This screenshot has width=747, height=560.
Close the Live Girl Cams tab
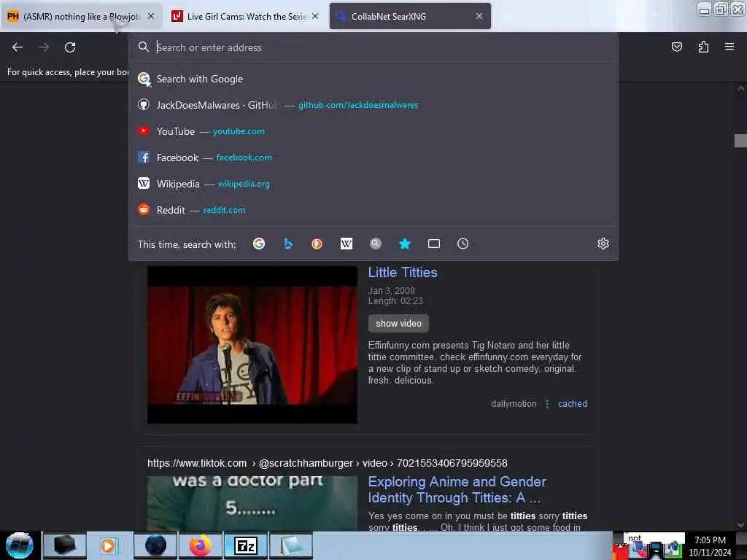315,16
